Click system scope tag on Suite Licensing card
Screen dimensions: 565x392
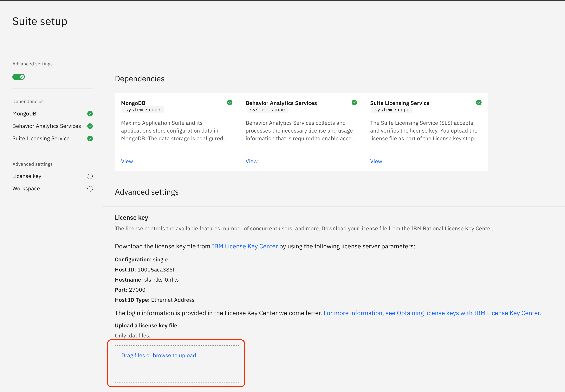392,110
